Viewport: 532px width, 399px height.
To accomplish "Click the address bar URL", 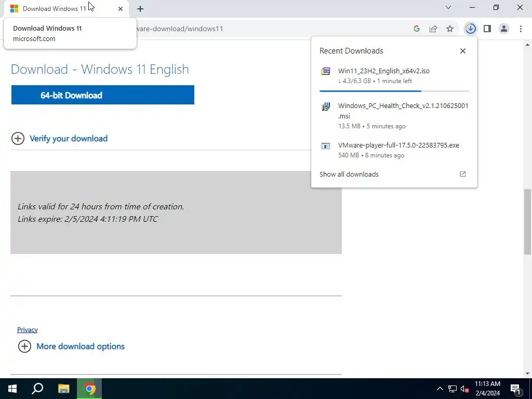I will [x=180, y=29].
